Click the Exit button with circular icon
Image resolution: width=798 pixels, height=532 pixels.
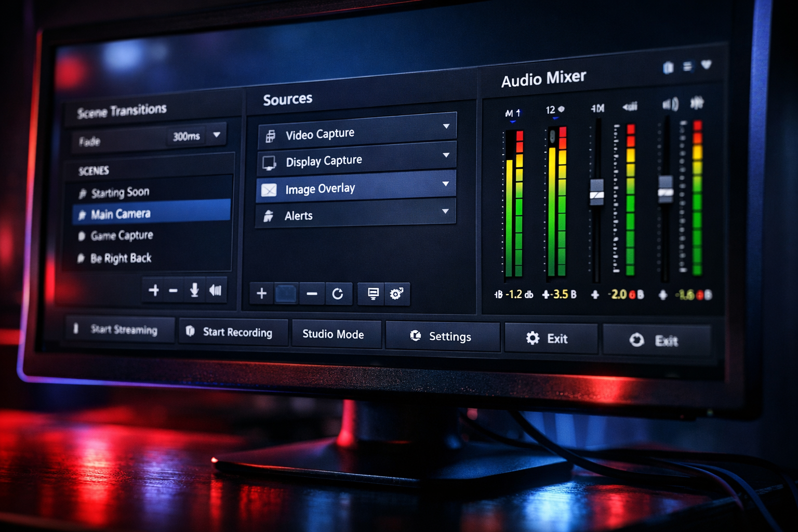[656, 340]
